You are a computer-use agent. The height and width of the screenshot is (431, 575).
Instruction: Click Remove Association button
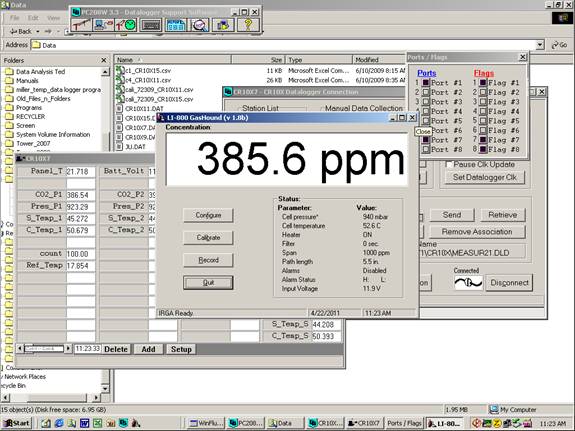click(477, 232)
